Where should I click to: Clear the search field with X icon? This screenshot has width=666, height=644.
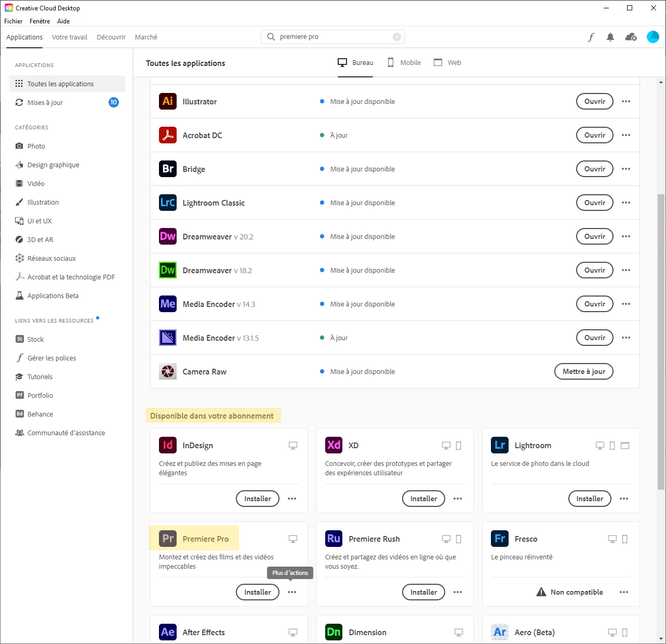point(397,37)
